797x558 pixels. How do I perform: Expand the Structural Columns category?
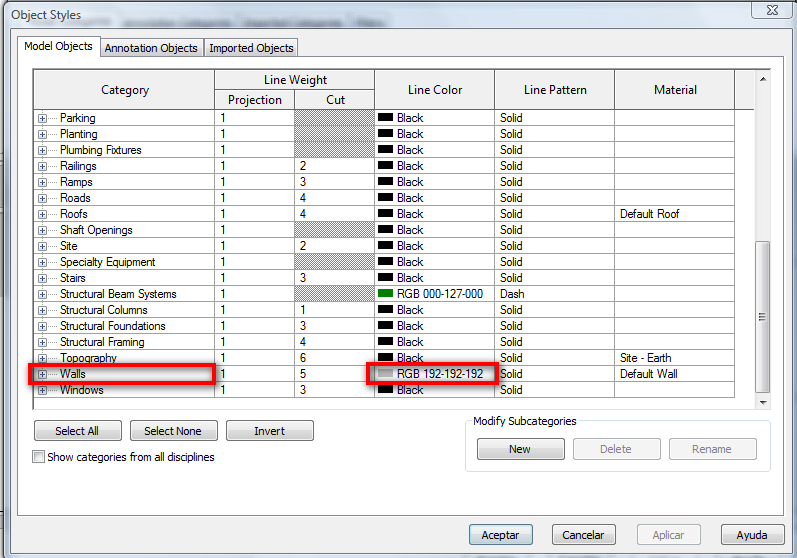point(42,311)
